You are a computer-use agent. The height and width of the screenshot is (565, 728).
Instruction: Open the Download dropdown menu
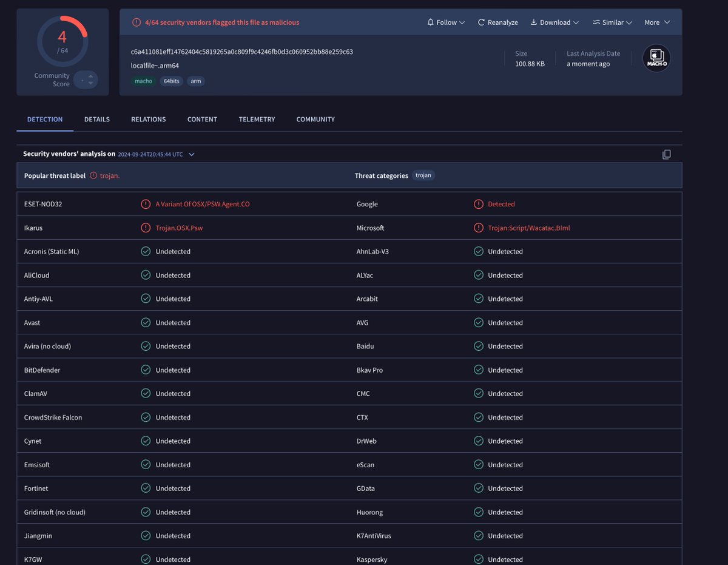(554, 22)
